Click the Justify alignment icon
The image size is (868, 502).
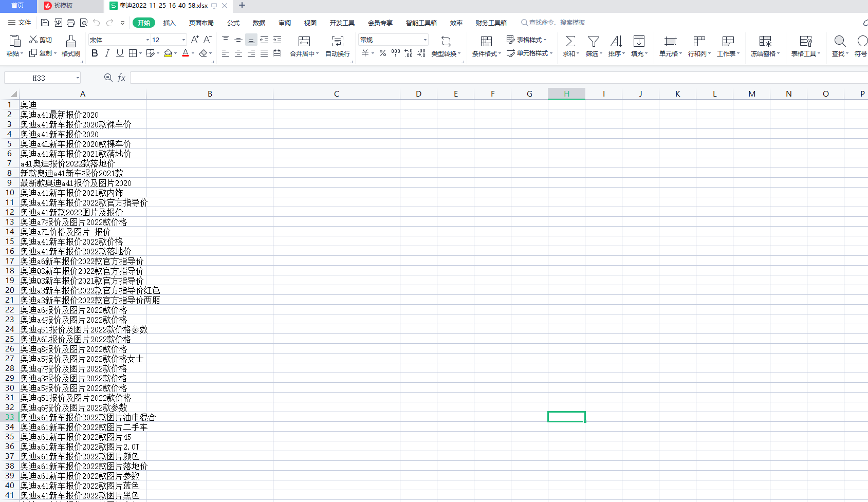(264, 53)
